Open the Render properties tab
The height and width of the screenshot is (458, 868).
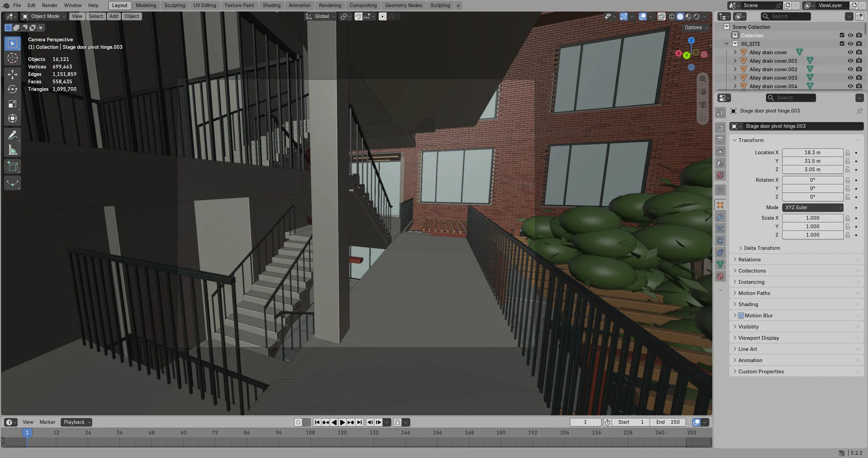pos(720,127)
